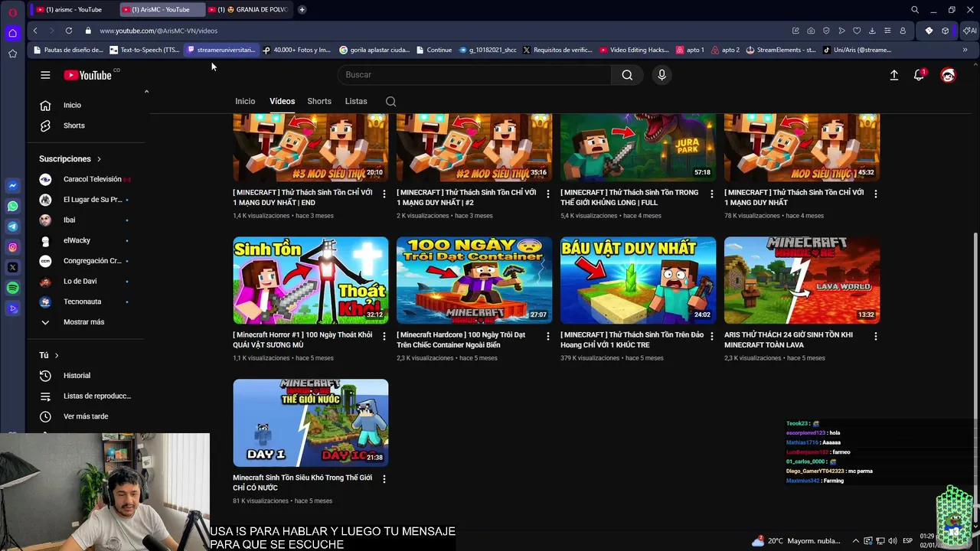This screenshot has height=551, width=980.
Task: Open browser downloads icon
Action: (872, 31)
